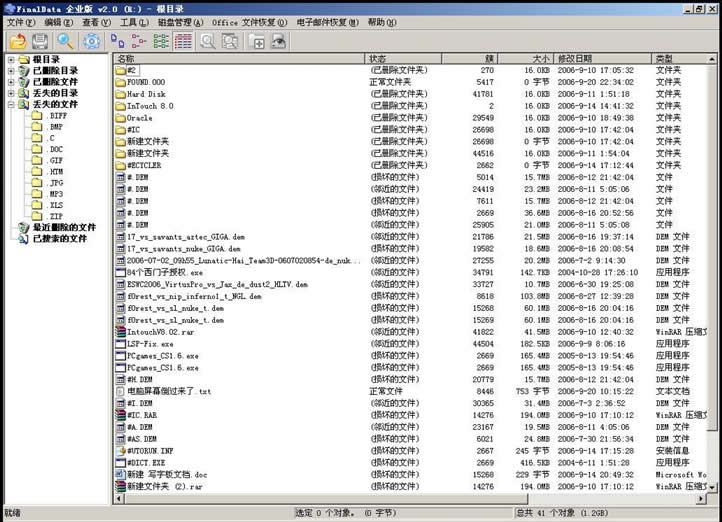Image resolution: width=722 pixels, height=522 pixels.
Task: Click the document icon of 新建 写字板文档.doc
Action: coord(120,474)
